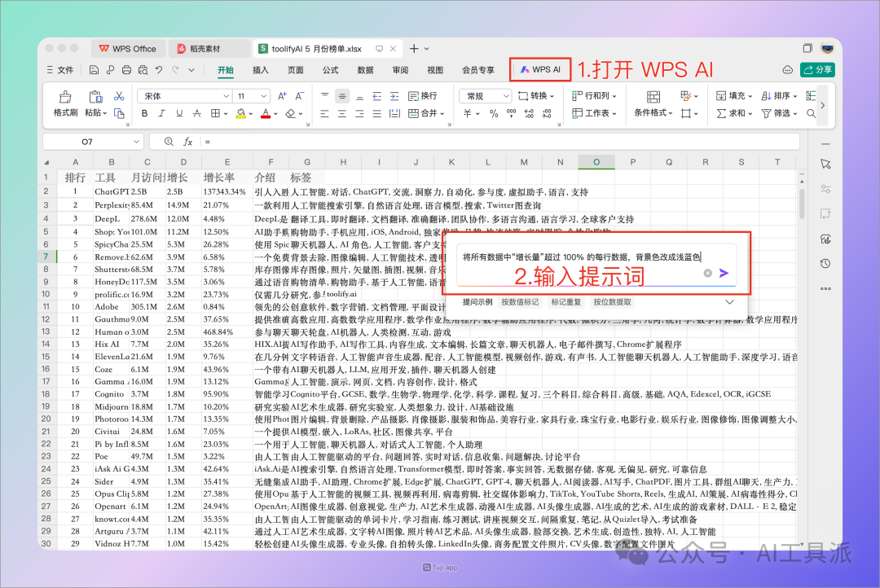Open the font size dropdown showing 11
Viewport: 880px width, 588px height.
(x=263, y=96)
